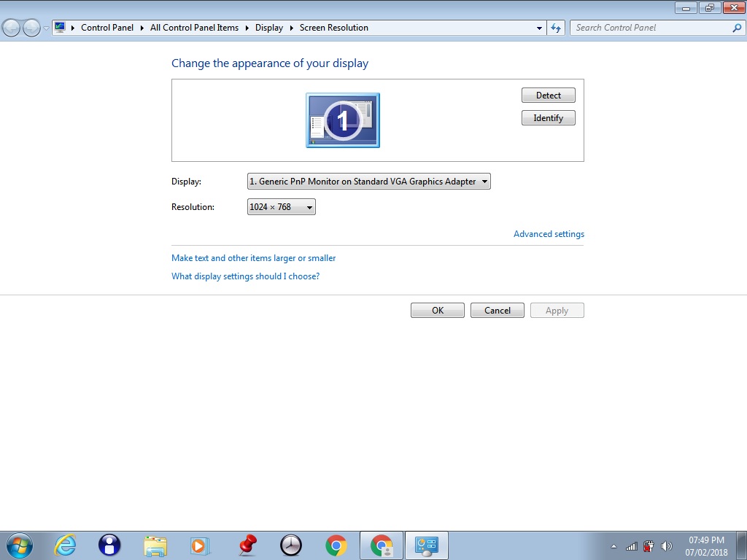Click the monitor 1 display thumbnail

[x=343, y=120]
